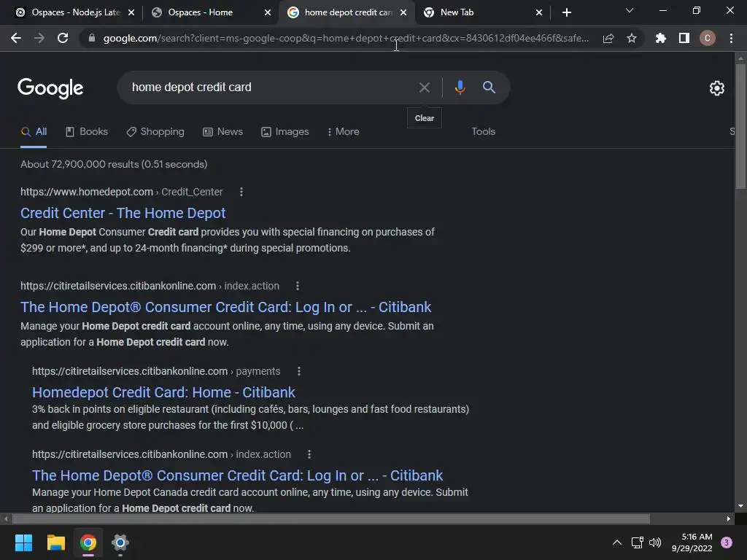
Task: Open the clock and date panel
Action: coord(692,542)
